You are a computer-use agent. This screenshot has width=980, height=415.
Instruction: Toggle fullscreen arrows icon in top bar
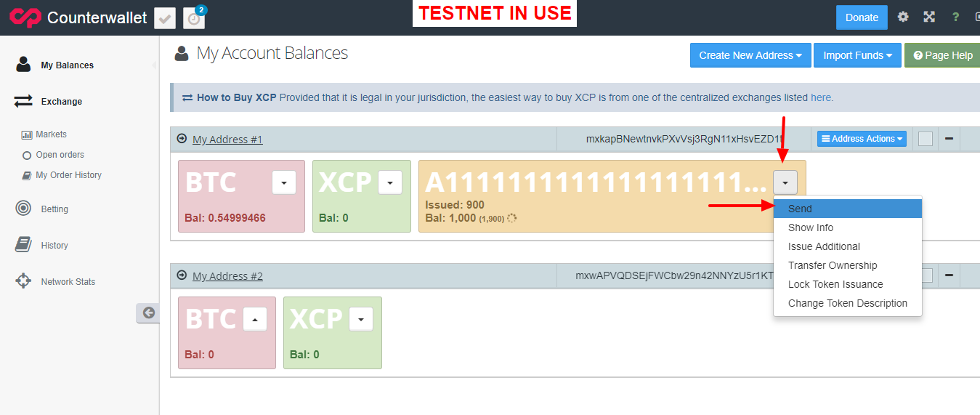[x=929, y=17]
